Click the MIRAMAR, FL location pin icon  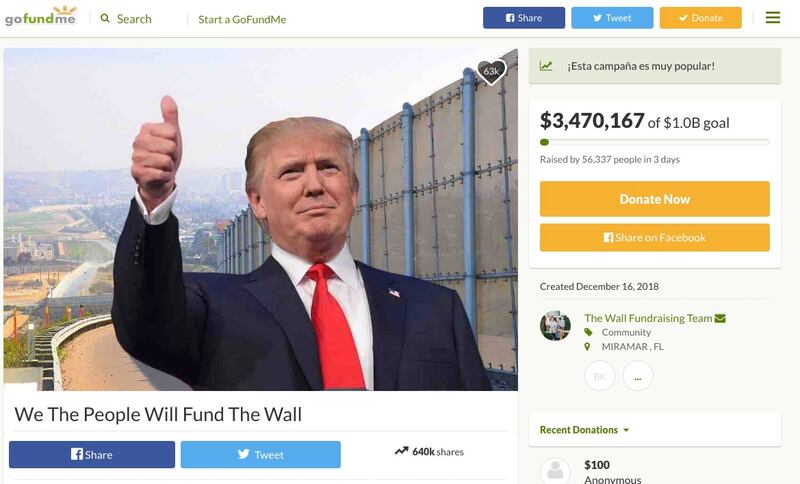click(587, 346)
